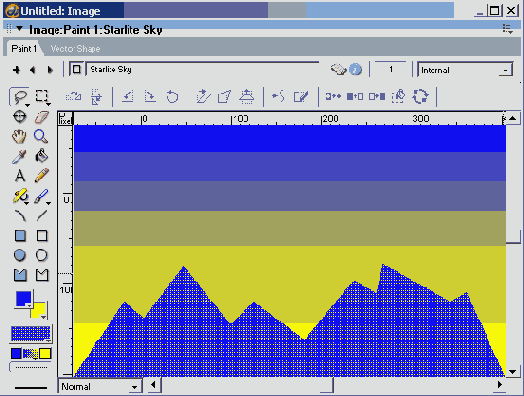This screenshot has width=524, height=396.
Task: Click the Lighten icon
Action: [x=355, y=97]
